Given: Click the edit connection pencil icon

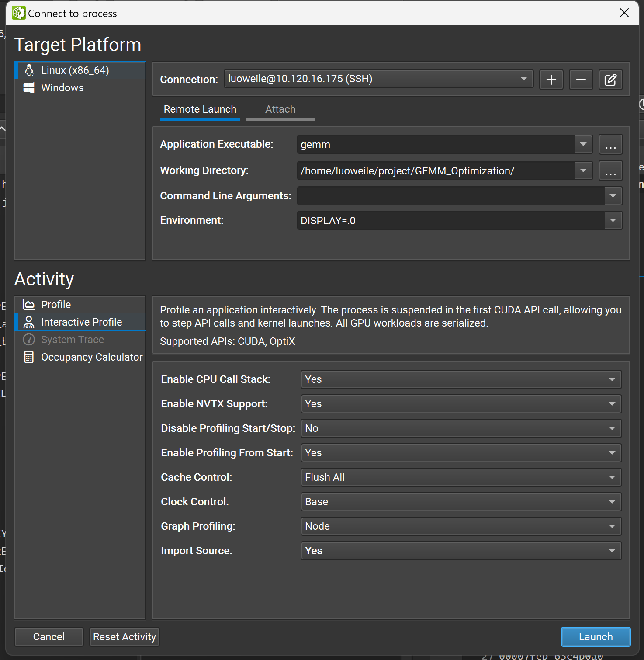Looking at the screenshot, I should (x=610, y=80).
